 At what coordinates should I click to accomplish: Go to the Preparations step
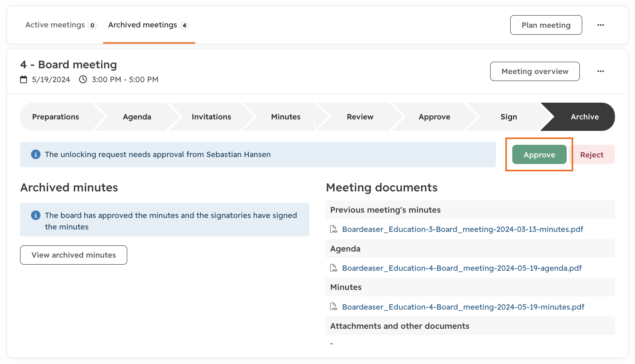[x=56, y=117]
